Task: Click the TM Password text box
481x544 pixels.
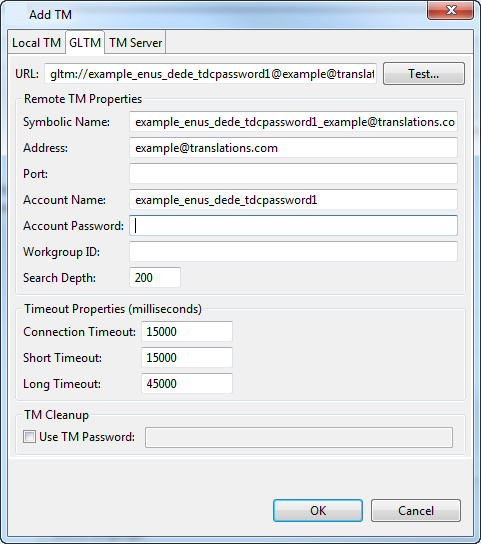Action: pos(299,437)
